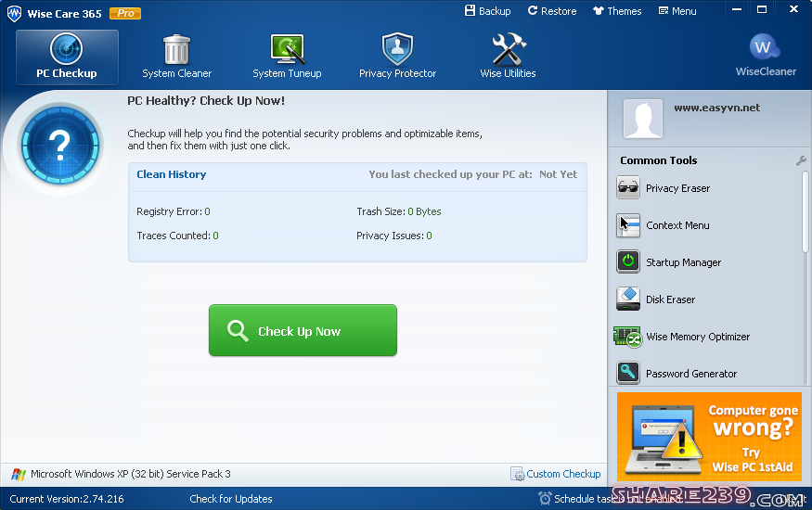The height and width of the screenshot is (510, 812).
Task: Open the Custom Checkup link
Action: pyautogui.click(x=563, y=474)
